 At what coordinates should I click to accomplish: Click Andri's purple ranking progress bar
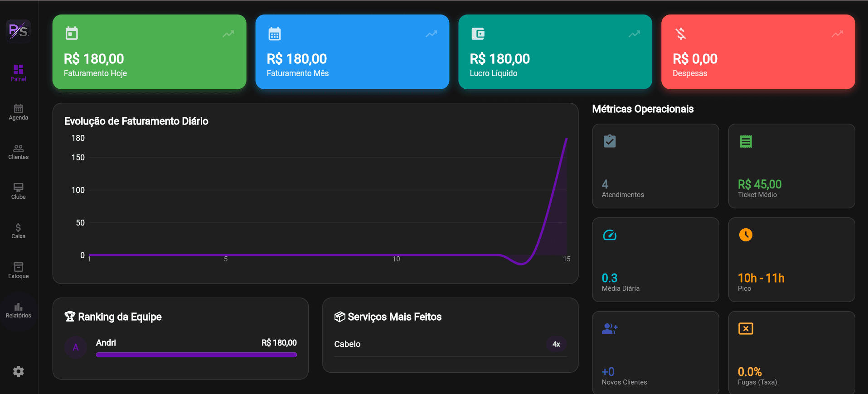(x=196, y=355)
